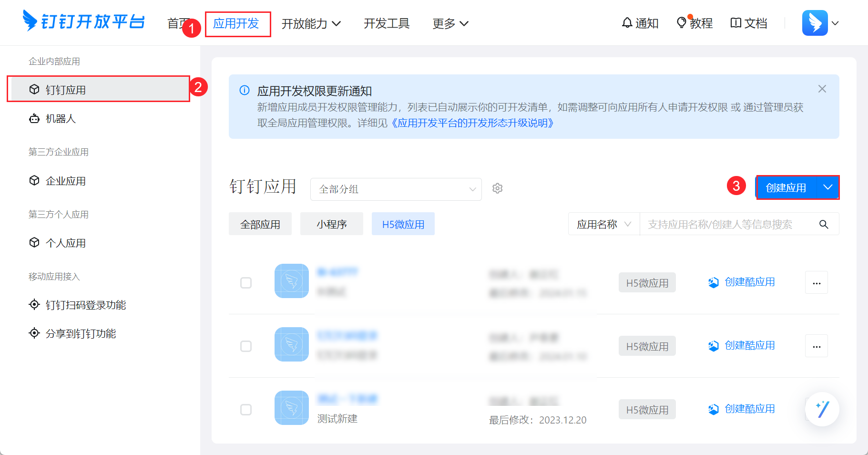
Task: Open more options for first app row
Action: click(x=817, y=282)
